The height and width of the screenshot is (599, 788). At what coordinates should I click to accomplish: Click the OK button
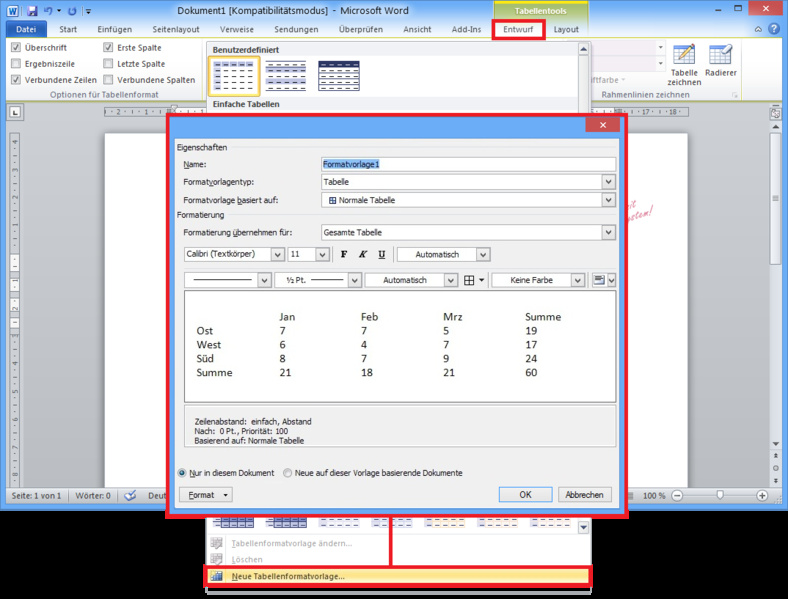525,494
